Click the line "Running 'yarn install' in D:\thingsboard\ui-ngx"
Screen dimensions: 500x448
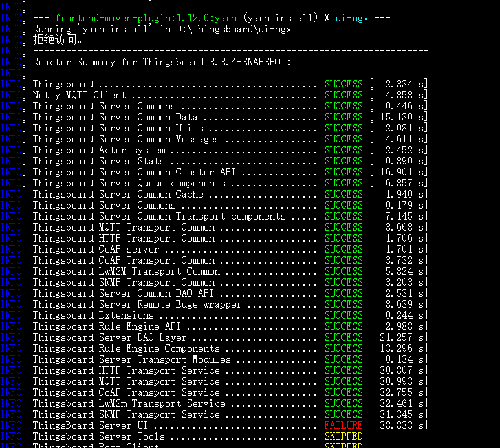click(162, 30)
